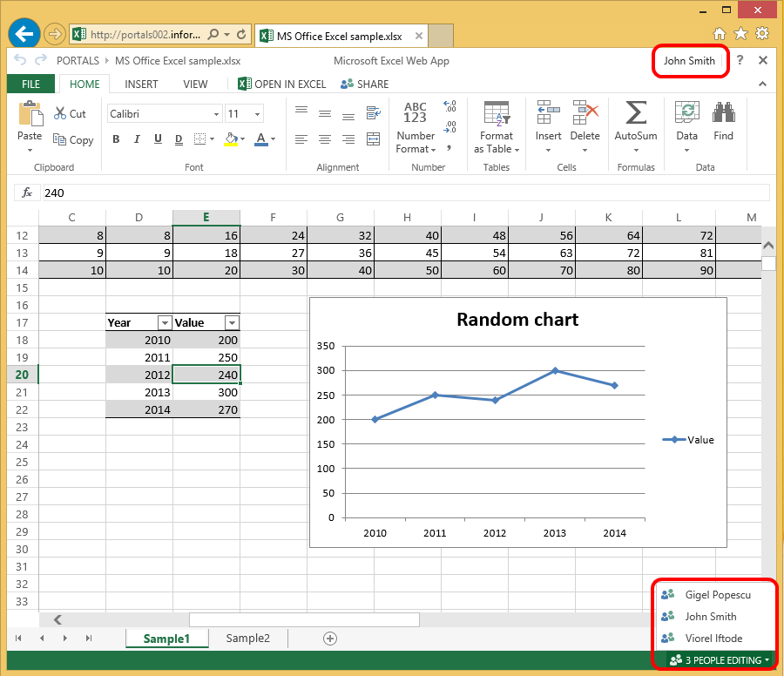Click in the formula bar showing 240

(x=406, y=193)
